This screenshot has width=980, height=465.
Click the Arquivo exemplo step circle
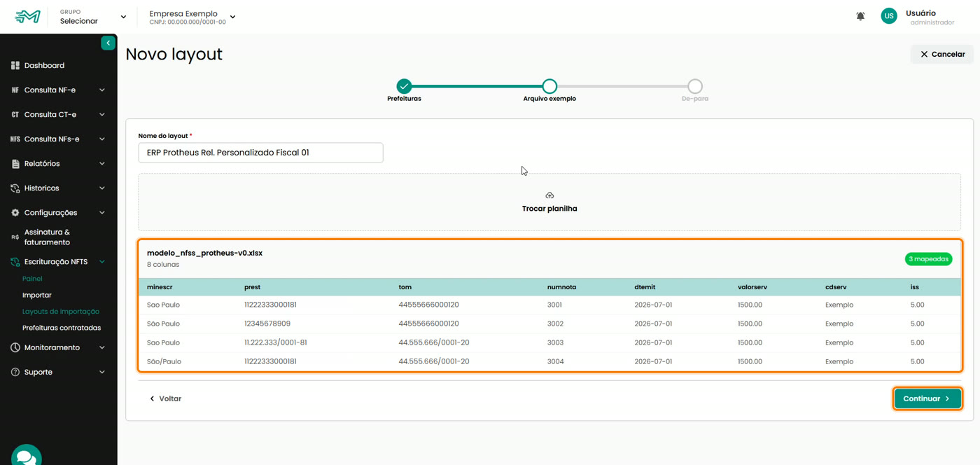coord(549,86)
